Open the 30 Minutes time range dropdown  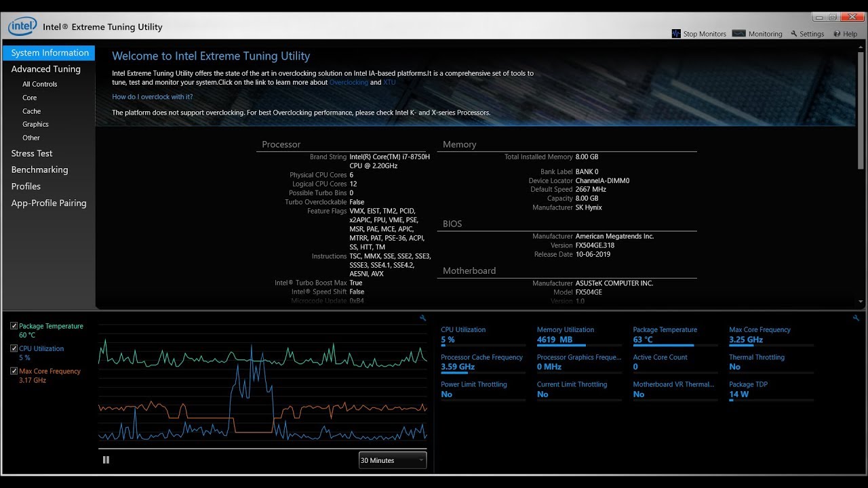393,460
